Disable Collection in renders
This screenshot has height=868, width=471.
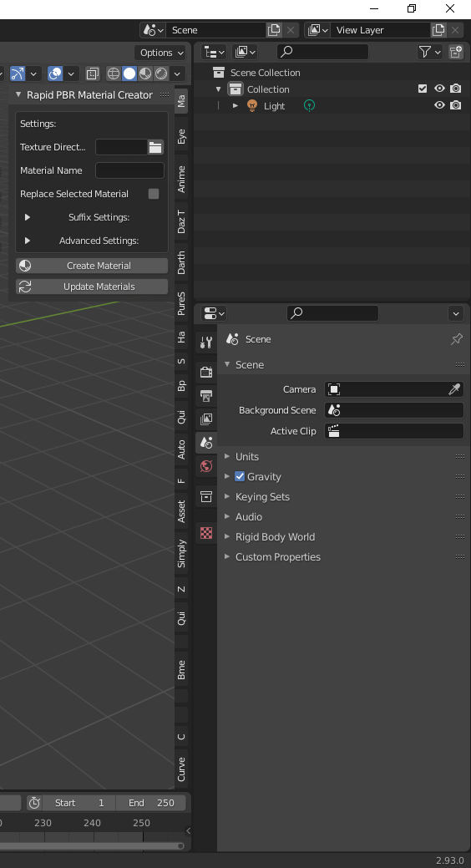(455, 89)
